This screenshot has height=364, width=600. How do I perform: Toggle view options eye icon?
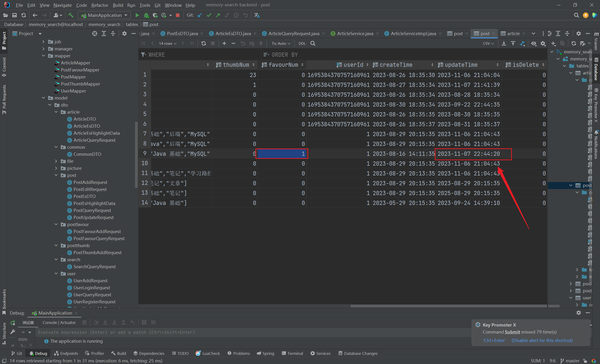[x=534, y=43]
